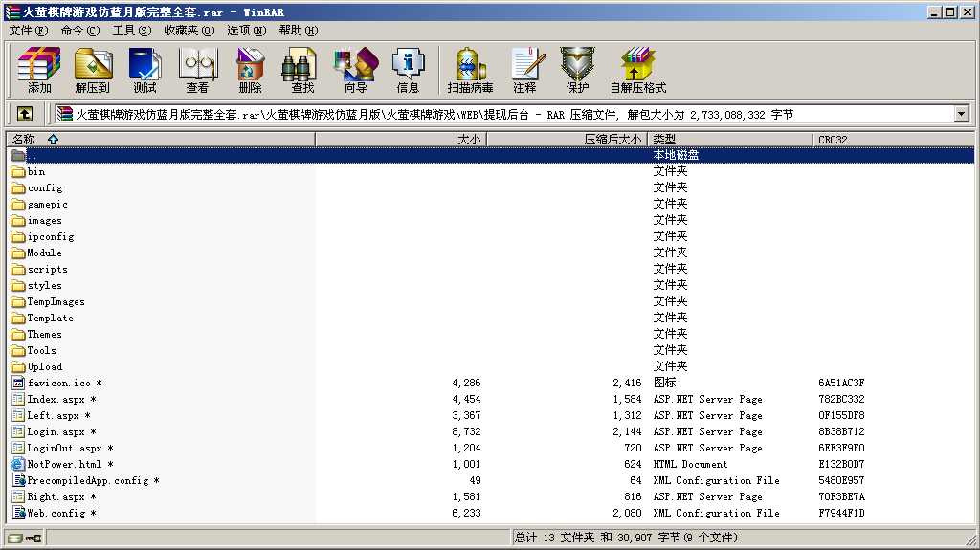Select Left.aspx file name
Viewport: 980px width, 550px height.
coord(58,416)
